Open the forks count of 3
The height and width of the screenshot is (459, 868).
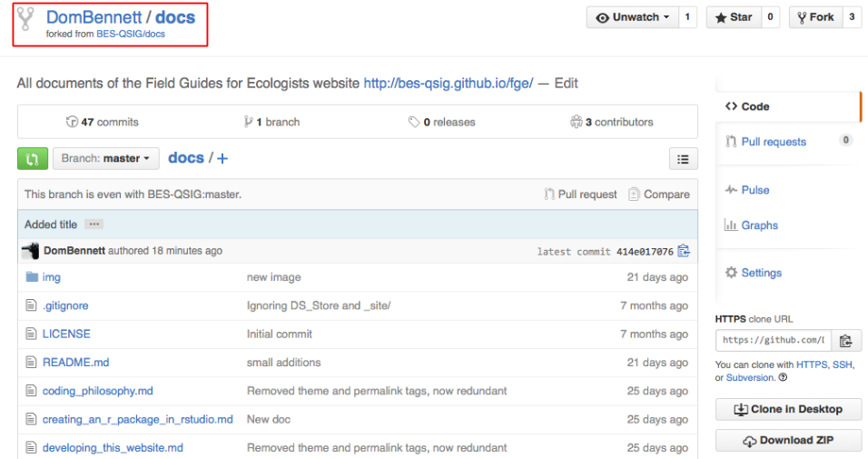852,17
